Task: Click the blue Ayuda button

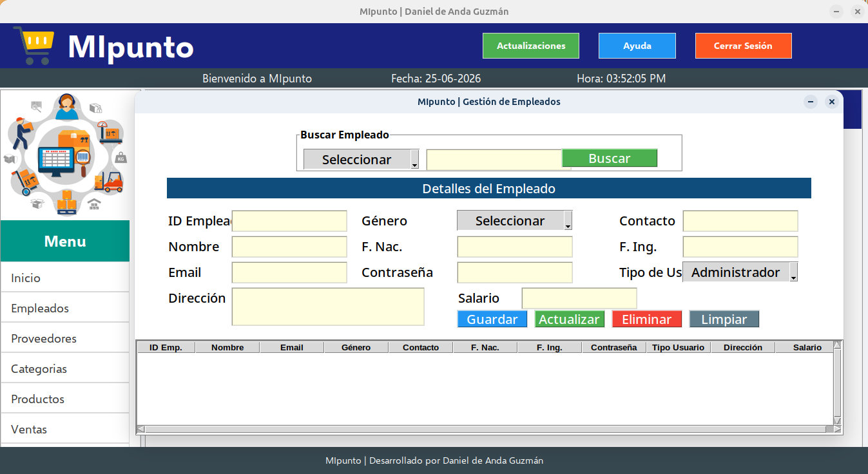Action: pyautogui.click(x=637, y=46)
